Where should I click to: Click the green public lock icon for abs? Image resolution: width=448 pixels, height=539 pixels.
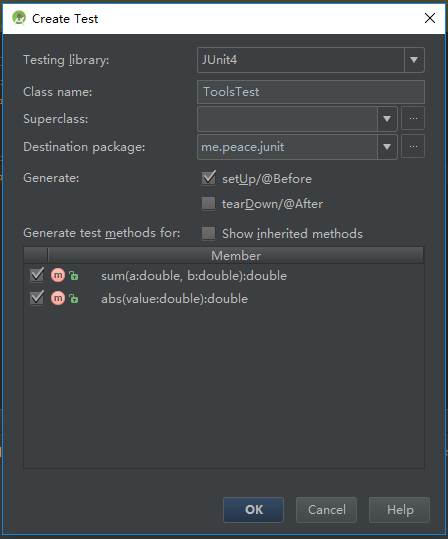click(74, 299)
